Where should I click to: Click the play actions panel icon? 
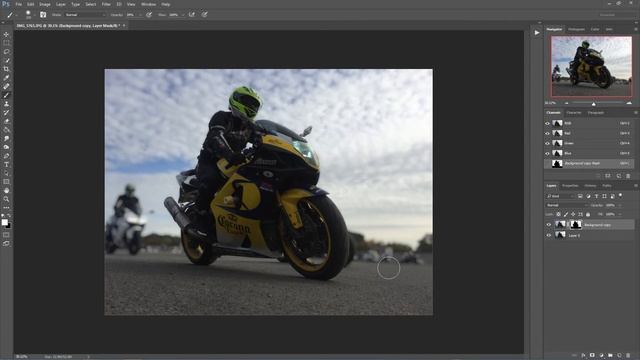[537, 33]
